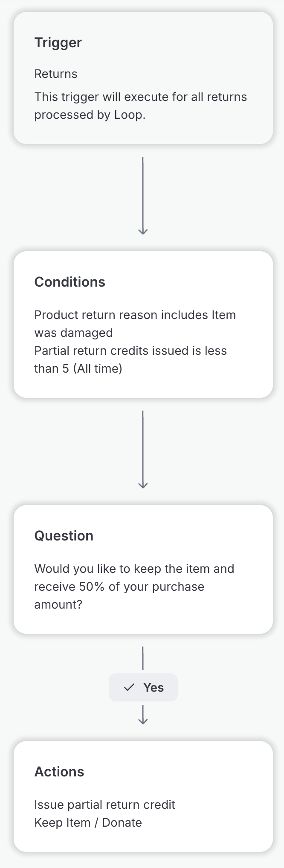
Task: Select the 'Item was damaged' return reason condition
Action: 135,324
